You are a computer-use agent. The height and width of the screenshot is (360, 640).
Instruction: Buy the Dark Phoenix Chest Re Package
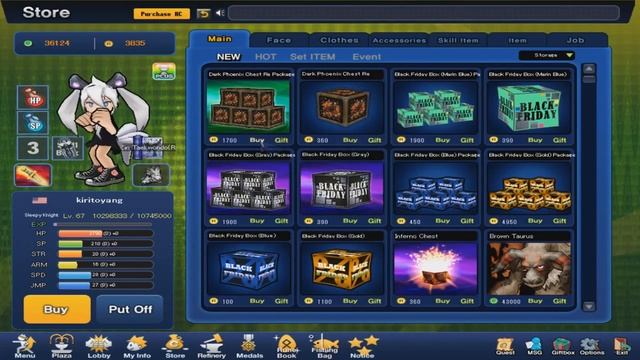pyautogui.click(x=257, y=140)
